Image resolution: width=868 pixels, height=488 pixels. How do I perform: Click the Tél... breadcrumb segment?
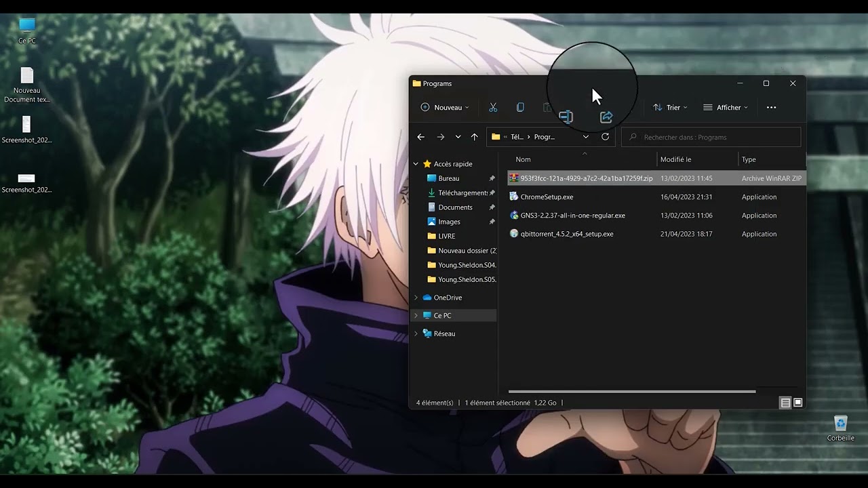tap(517, 137)
